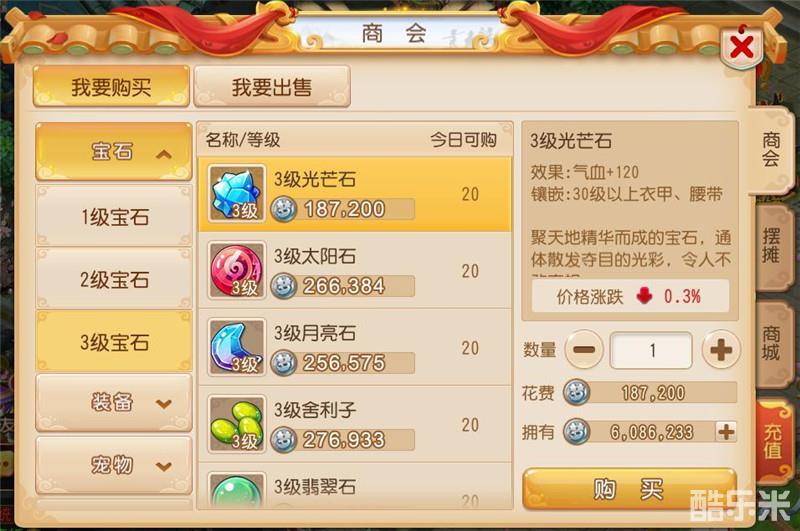Switch to the 我要出售 tab
The height and width of the screenshot is (531, 800).
272,87
